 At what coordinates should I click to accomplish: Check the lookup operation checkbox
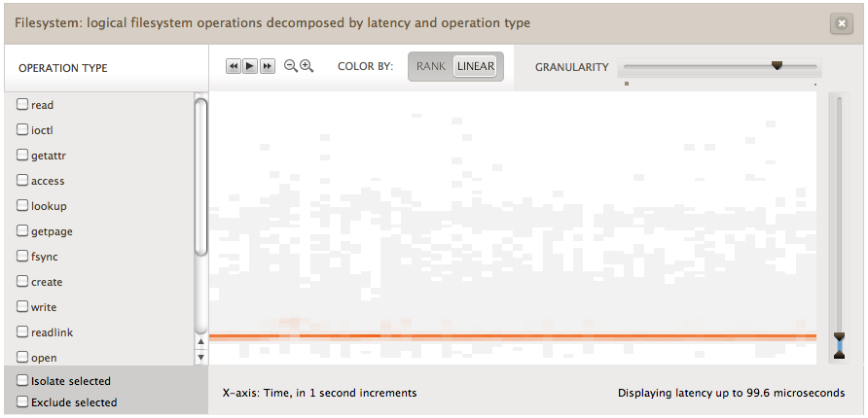click(x=22, y=205)
